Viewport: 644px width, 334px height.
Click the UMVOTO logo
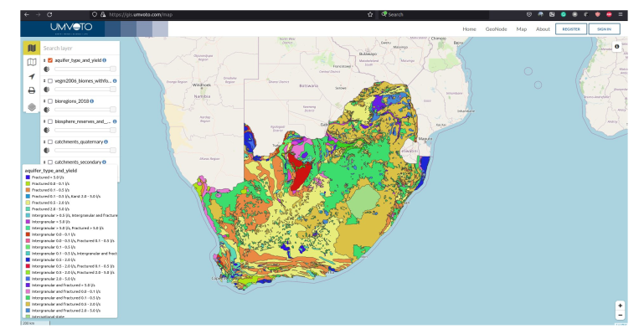[x=71, y=28]
